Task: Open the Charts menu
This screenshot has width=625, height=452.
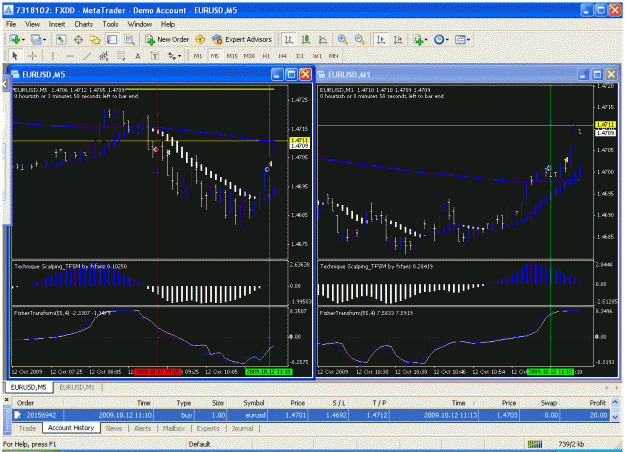Action: tap(83, 24)
